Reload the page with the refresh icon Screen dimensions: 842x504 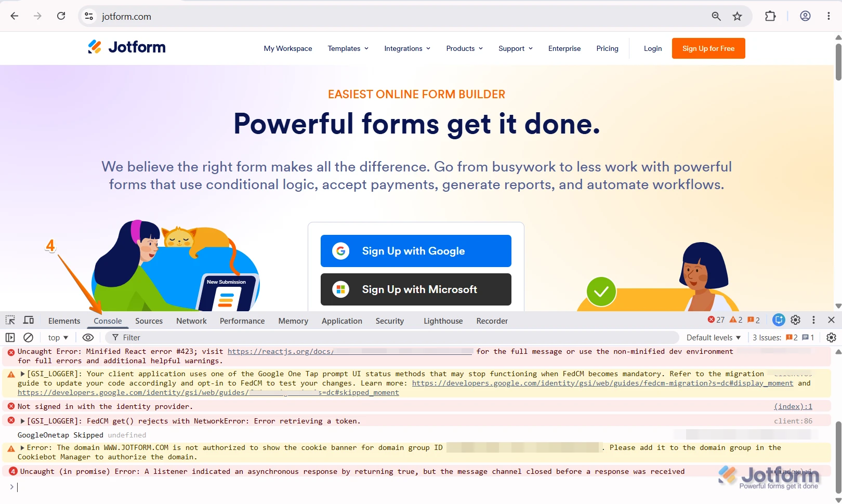pyautogui.click(x=61, y=16)
